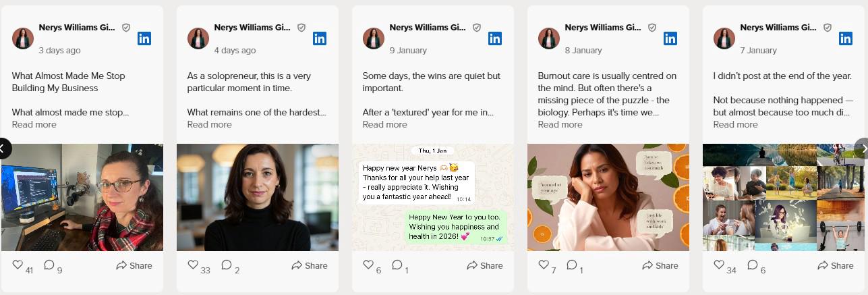The image size is (868, 295).
Task: Click the LinkedIn icon on the 9 January post
Action: click(495, 38)
